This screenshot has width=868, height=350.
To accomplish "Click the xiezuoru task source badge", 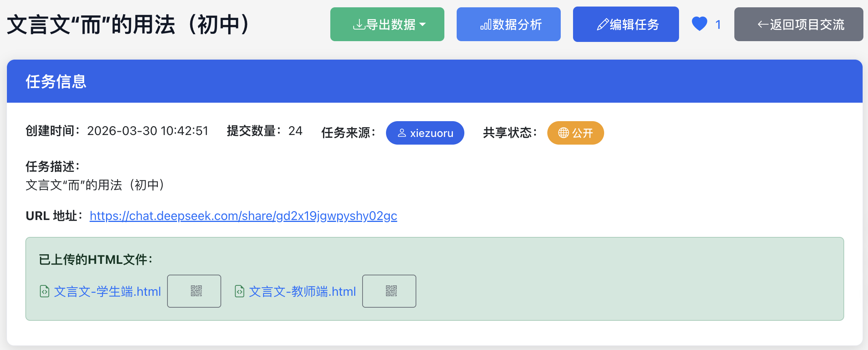I will pos(425,133).
